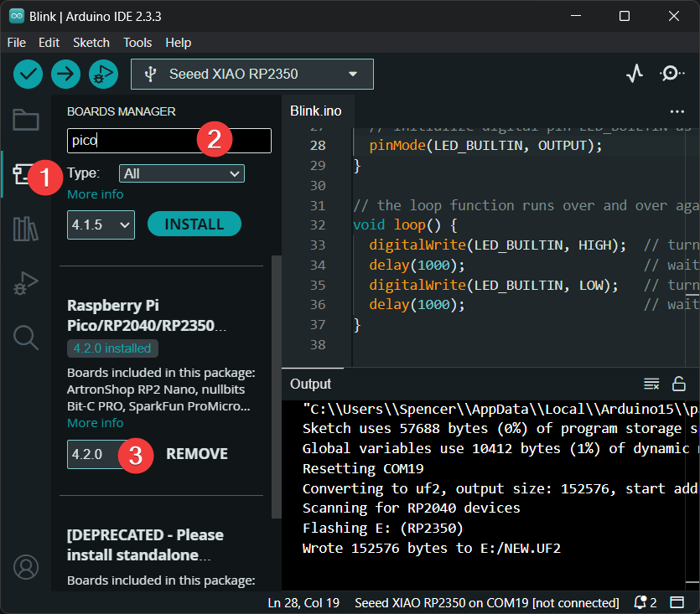
Task: Click the digitalWrite(LED_BUILTIN, HIGH) line
Action: coord(497,245)
